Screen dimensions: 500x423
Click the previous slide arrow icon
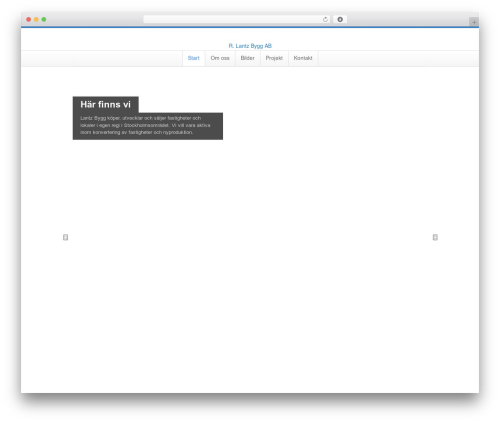66,237
